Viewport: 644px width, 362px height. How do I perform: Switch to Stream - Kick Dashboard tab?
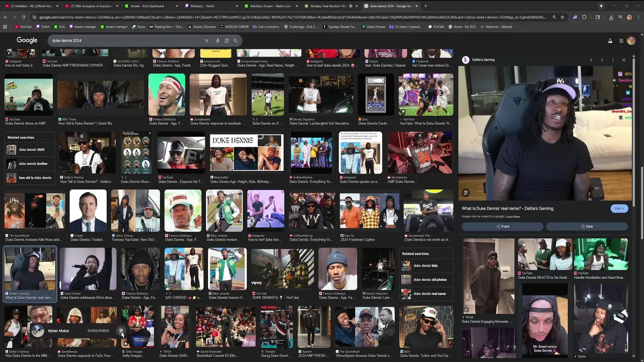151,6
